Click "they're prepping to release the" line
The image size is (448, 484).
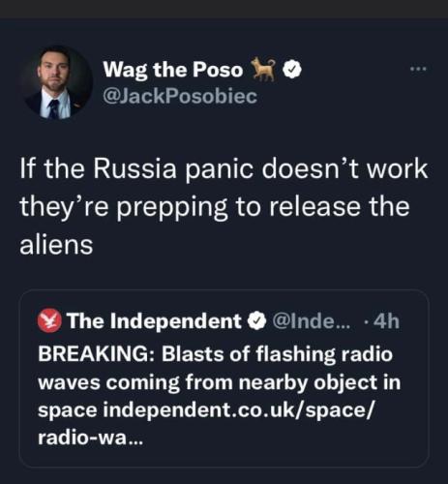click(215, 208)
